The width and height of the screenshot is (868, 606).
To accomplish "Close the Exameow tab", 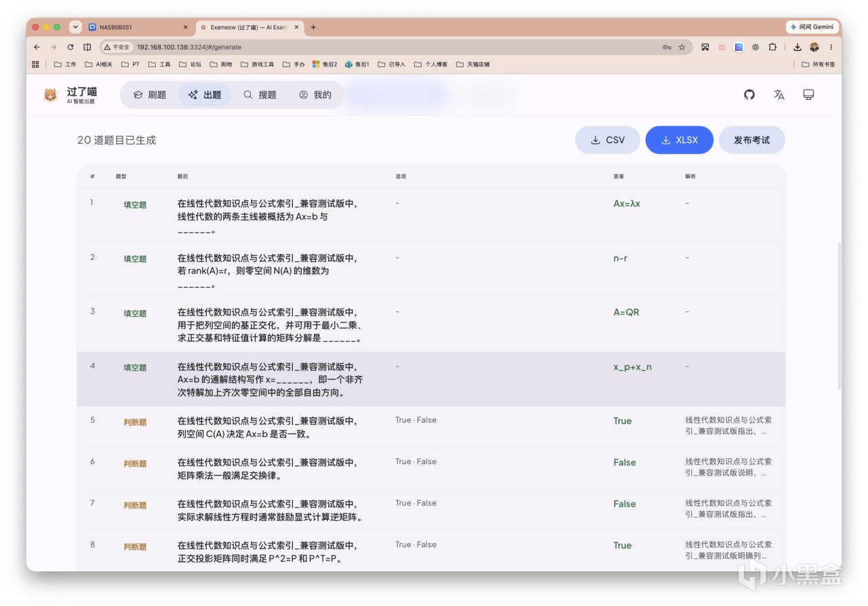I will point(297,27).
